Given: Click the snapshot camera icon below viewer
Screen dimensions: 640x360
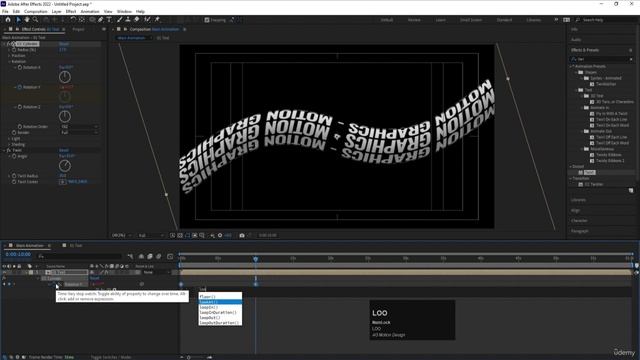Looking at the screenshot, I should (x=242, y=236).
